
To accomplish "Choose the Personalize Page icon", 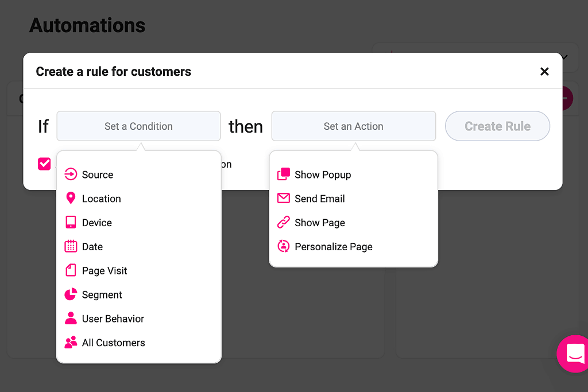I will (284, 247).
